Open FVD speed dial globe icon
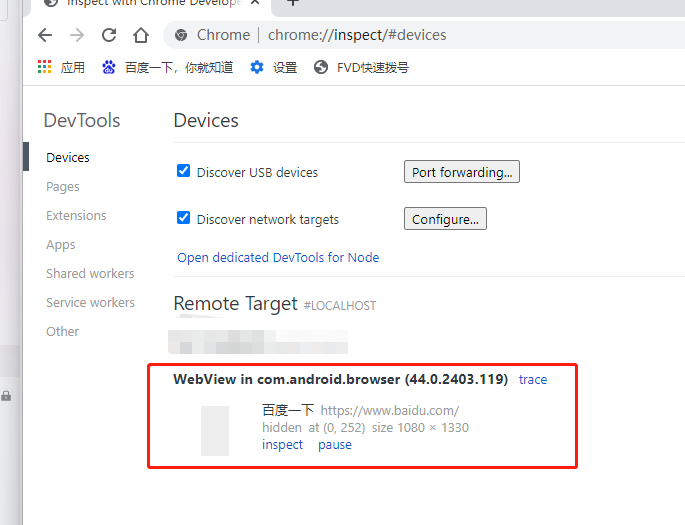 (321, 67)
